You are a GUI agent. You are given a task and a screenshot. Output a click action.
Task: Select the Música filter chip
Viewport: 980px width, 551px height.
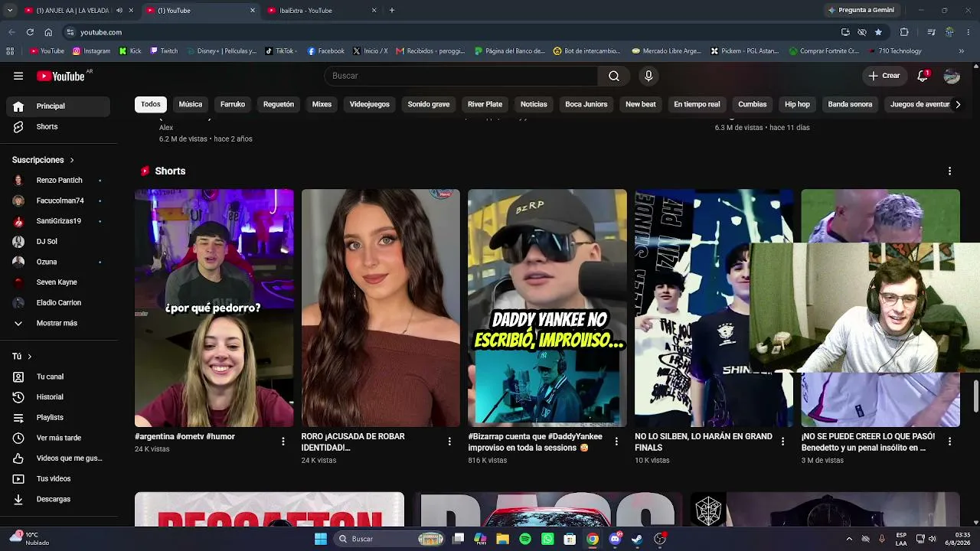[191, 104]
